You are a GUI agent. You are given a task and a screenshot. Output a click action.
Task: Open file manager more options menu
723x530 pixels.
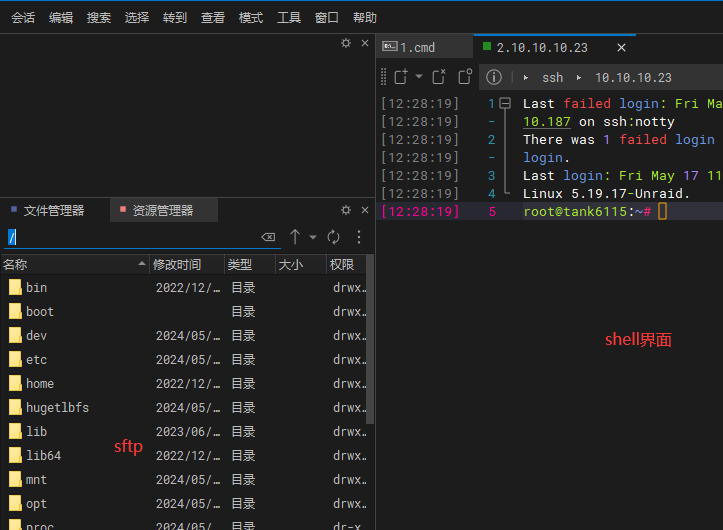[359, 237]
